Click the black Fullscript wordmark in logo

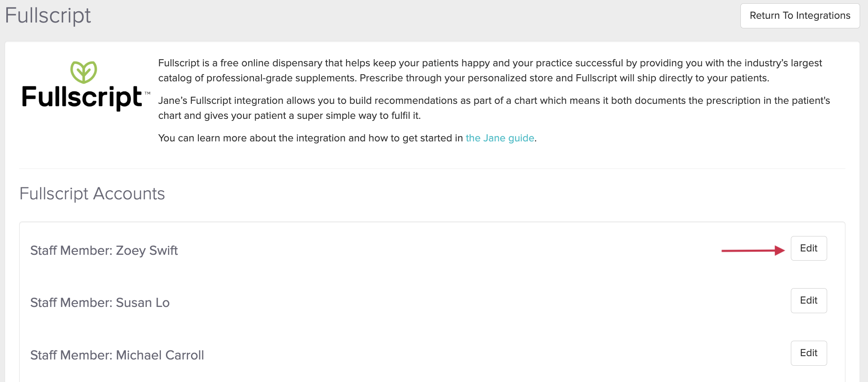click(82, 98)
